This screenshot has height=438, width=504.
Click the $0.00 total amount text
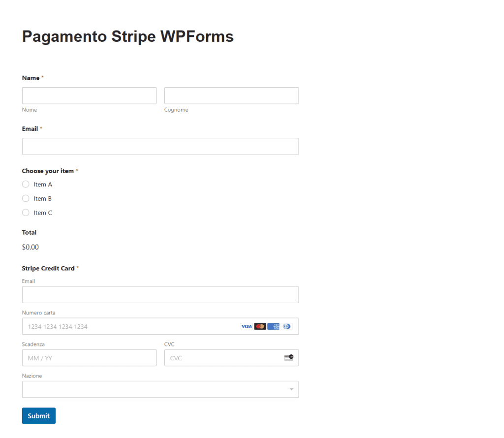click(30, 247)
